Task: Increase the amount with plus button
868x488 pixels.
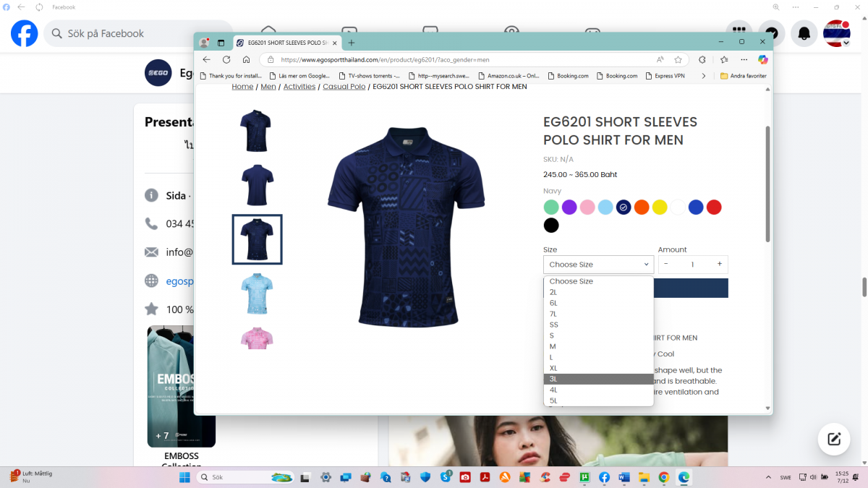Action: (x=719, y=265)
